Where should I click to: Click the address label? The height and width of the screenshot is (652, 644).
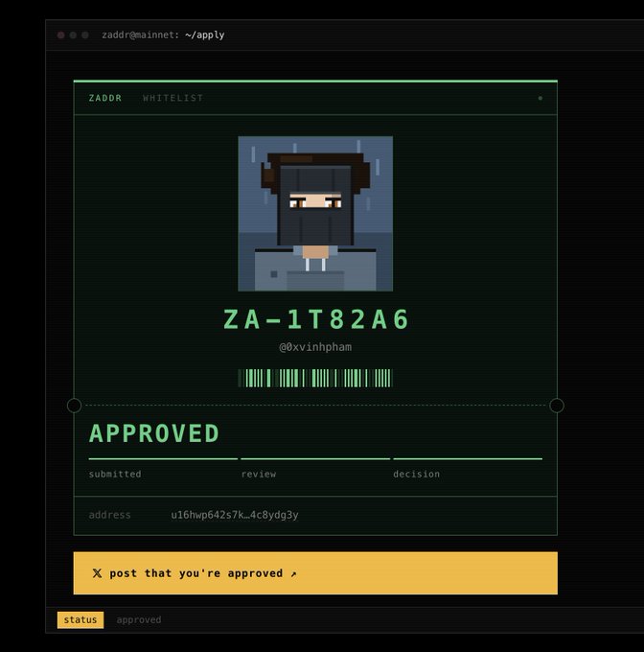[x=109, y=515]
